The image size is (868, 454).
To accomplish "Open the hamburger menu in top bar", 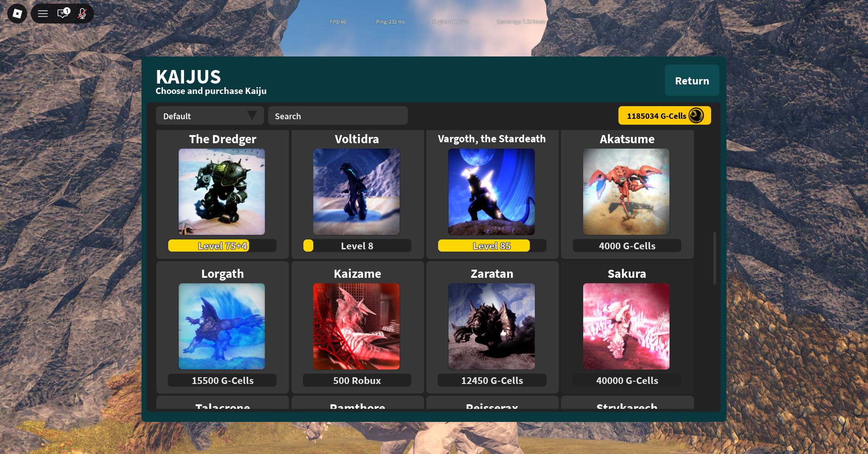I will coord(43,14).
